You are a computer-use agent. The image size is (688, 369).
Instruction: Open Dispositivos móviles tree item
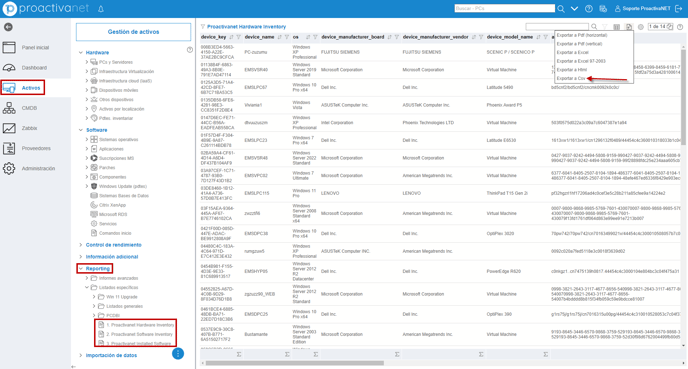pyautogui.click(x=114, y=90)
